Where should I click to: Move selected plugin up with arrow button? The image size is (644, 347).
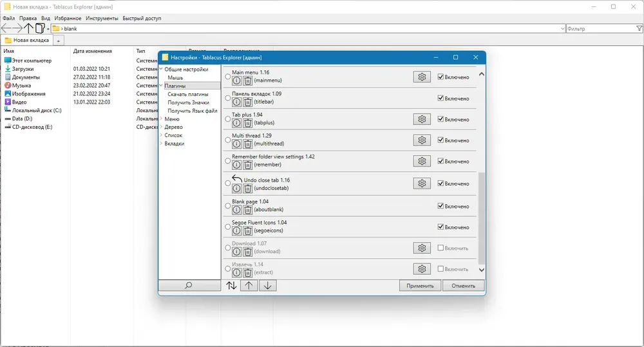[x=249, y=285]
